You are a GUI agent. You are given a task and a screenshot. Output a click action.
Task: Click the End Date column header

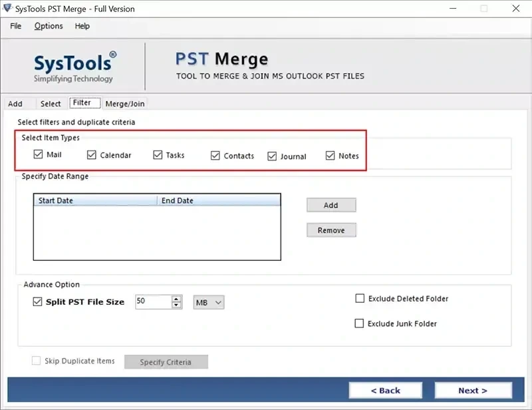click(x=219, y=200)
